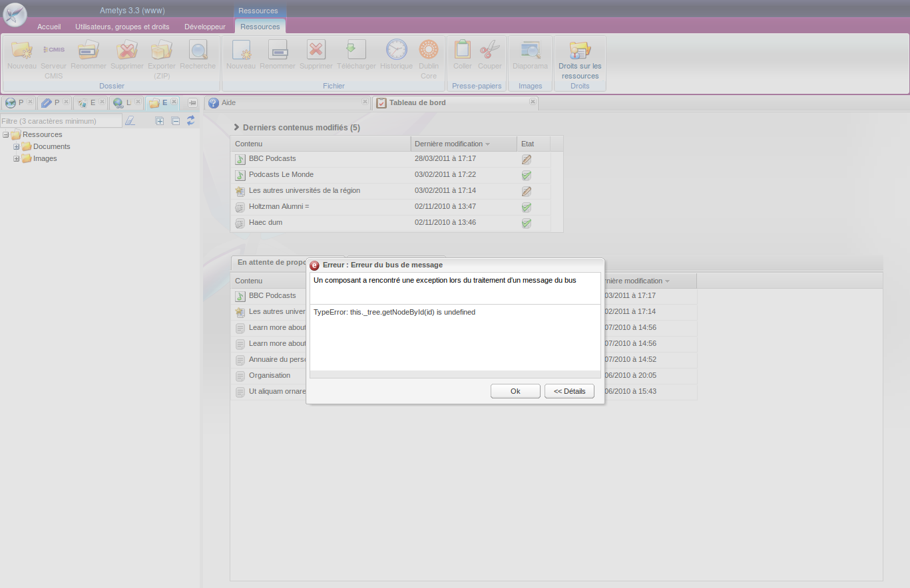910x588 pixels.
Task: Switch to the Développeur ribbon tab
Action: click(204, 27)
